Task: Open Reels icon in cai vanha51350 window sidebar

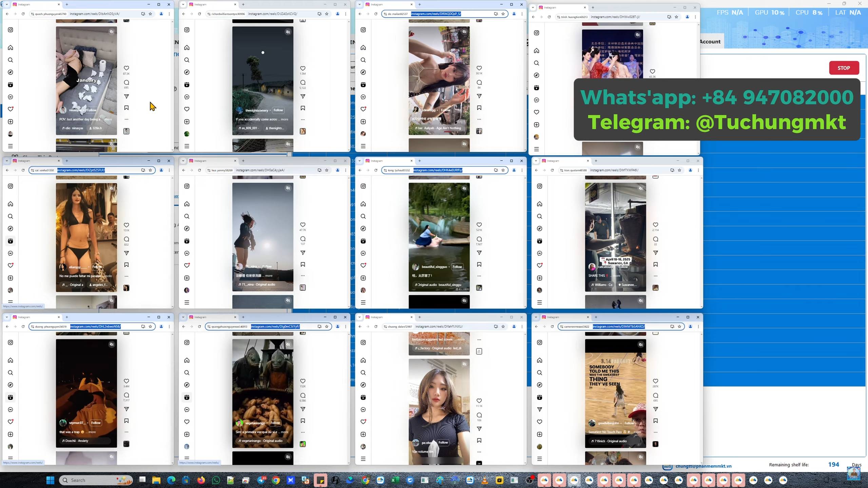Action: (x=11, y=241)
